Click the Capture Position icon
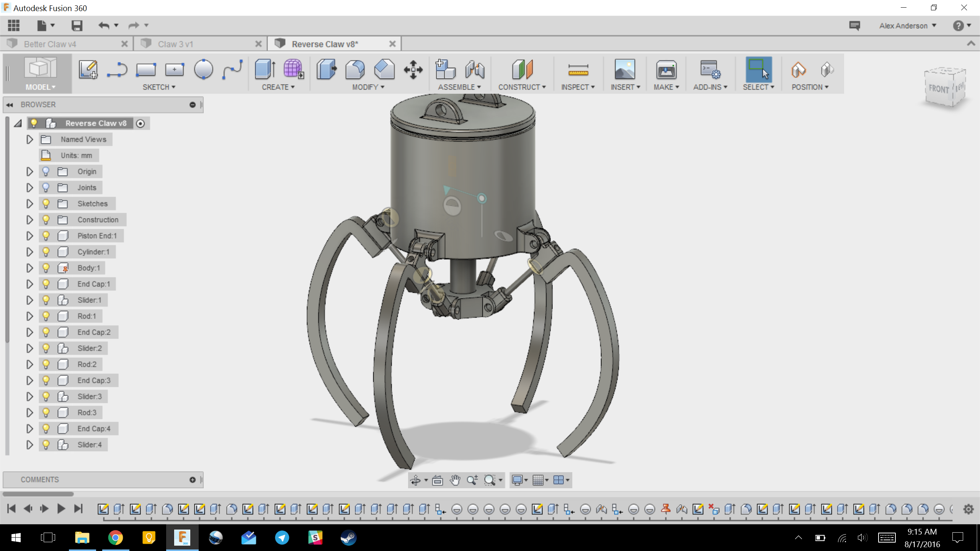 pyautogui.click(x=799, y=69)
